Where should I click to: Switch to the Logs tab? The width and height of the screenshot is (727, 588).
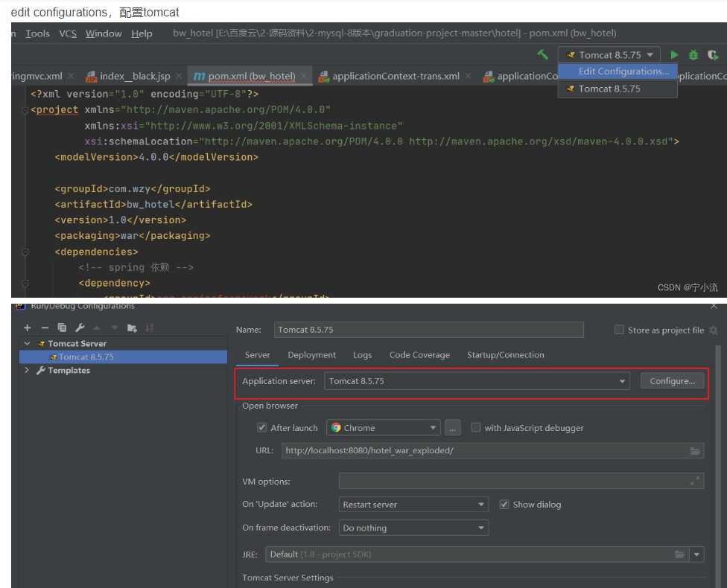click(362, 355)
